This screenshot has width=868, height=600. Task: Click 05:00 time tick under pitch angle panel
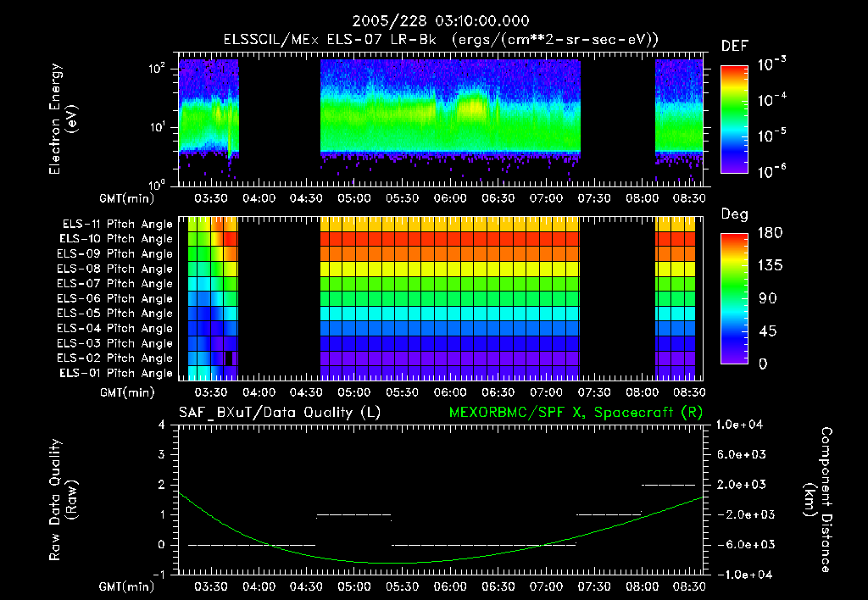pyautogui.click(x=354, y=393)
